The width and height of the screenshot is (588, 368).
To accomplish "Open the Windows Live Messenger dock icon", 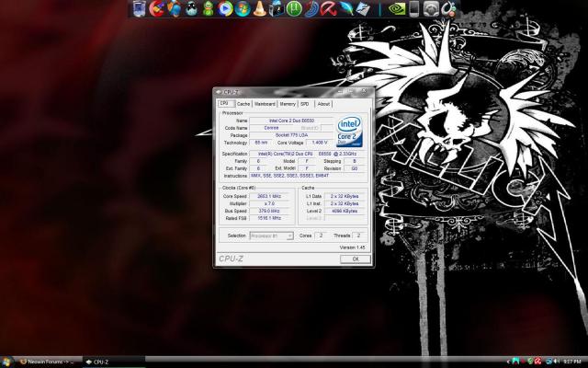I will [174, 8].
